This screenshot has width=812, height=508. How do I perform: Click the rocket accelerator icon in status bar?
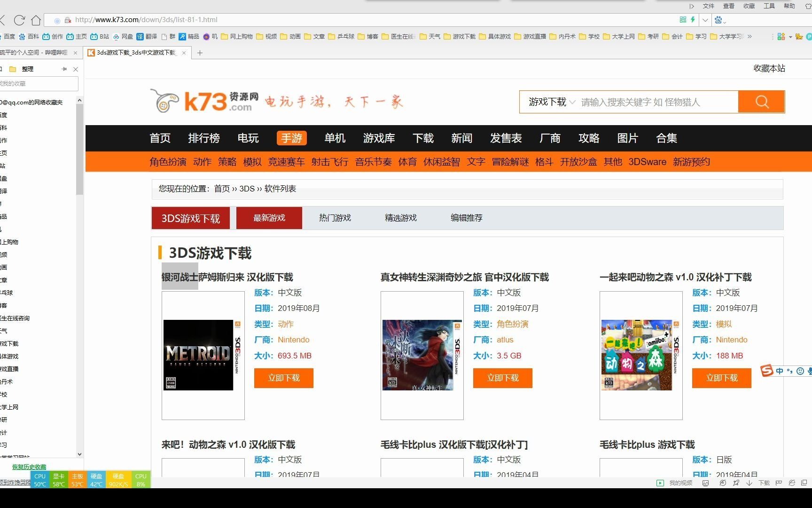pos(736,483)
